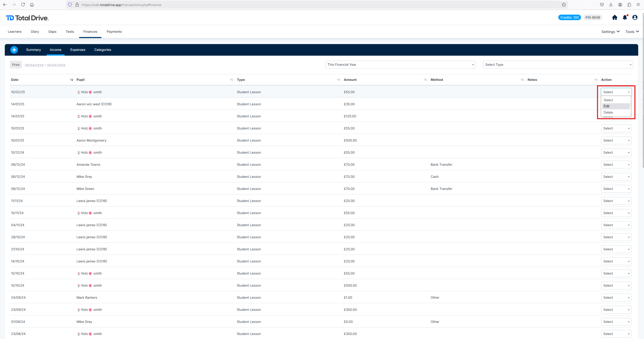Expand the This Financial Year dropdown
This screenshot has height=339, width=644.
(400, 64)
